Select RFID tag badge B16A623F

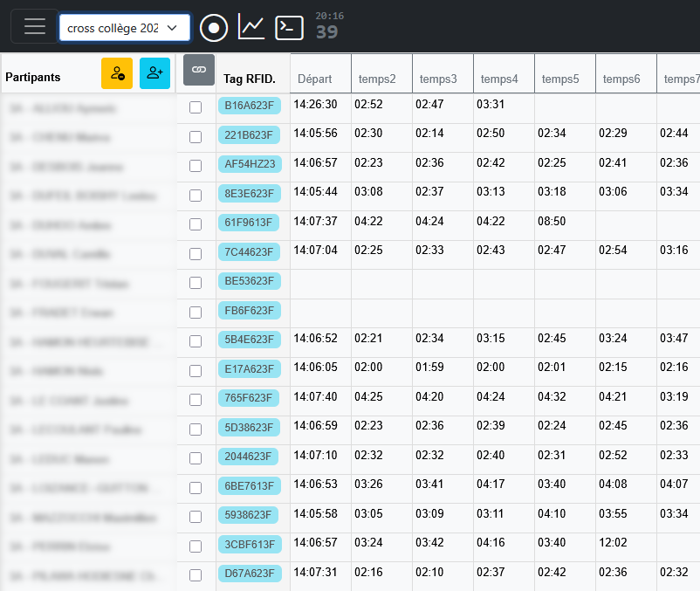(x=250, y=106)
